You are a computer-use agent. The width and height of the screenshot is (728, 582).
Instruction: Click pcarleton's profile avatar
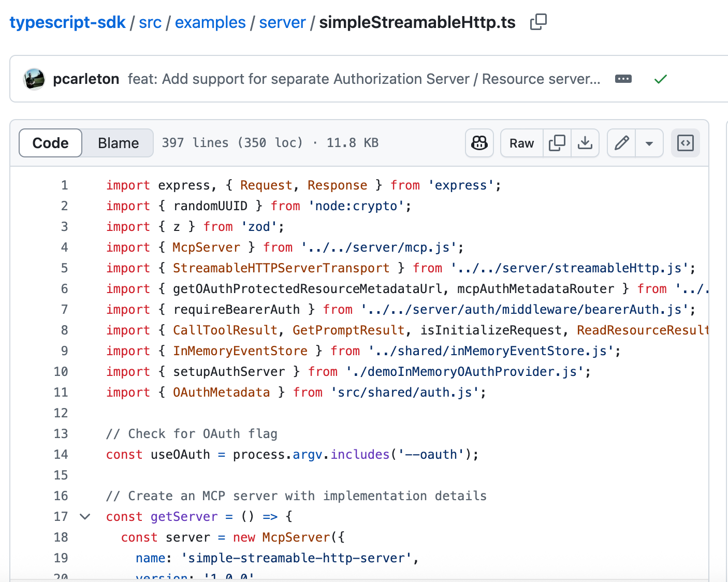[x=34, y=79]
